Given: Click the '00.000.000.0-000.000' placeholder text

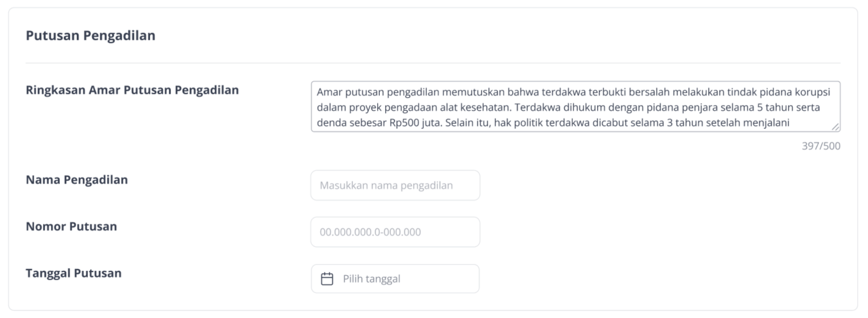Looking at the screenshot, I should pos(370,232).
